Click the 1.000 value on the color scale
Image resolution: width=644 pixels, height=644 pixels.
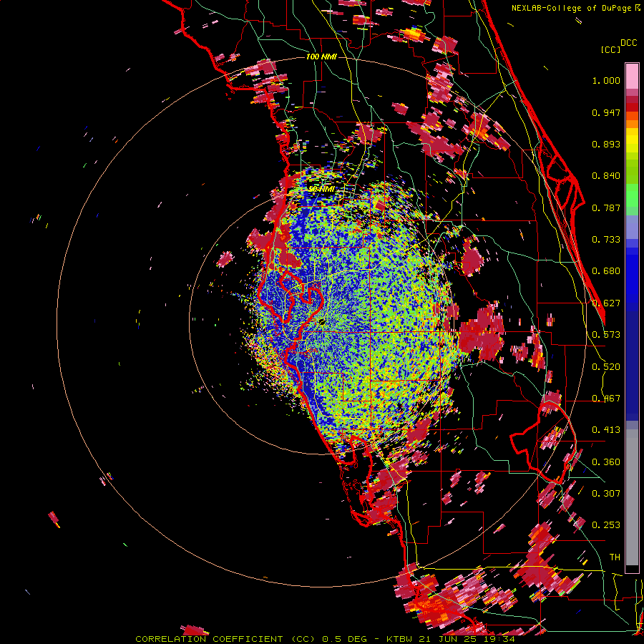(606, 80)
